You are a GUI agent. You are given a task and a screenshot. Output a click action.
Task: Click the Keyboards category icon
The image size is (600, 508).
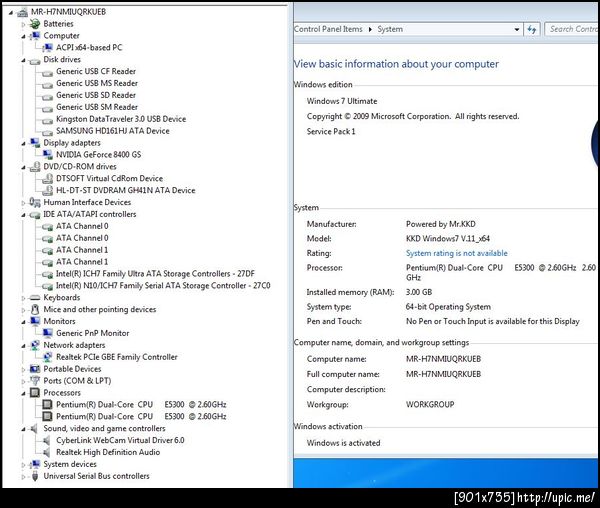(35, 298)
